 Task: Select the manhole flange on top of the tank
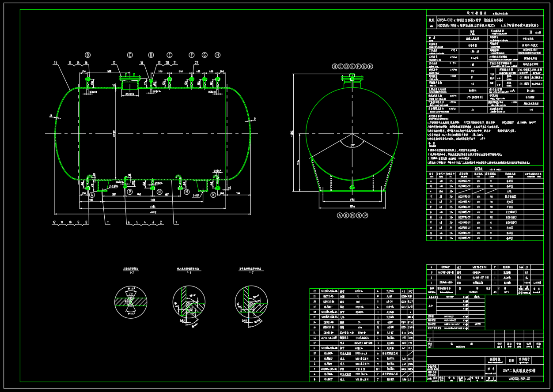pyautogui.click(x=129, y=79)
